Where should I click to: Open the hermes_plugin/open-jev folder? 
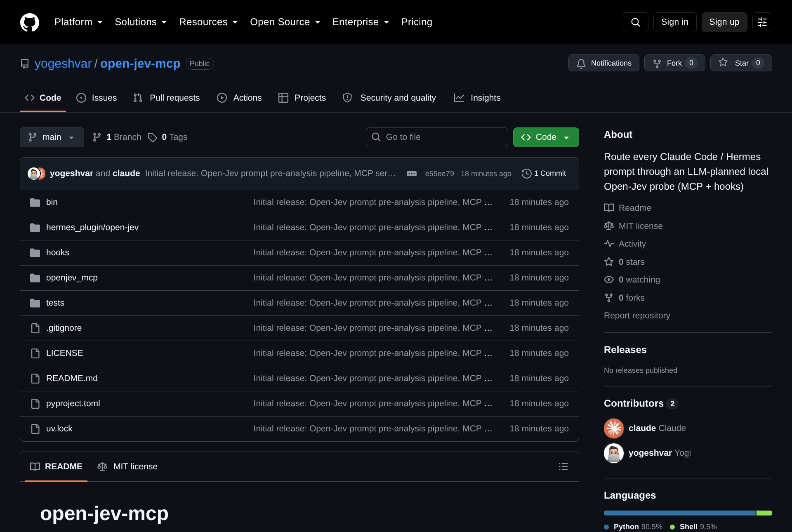pyautogui.click(x=92, y=228)
